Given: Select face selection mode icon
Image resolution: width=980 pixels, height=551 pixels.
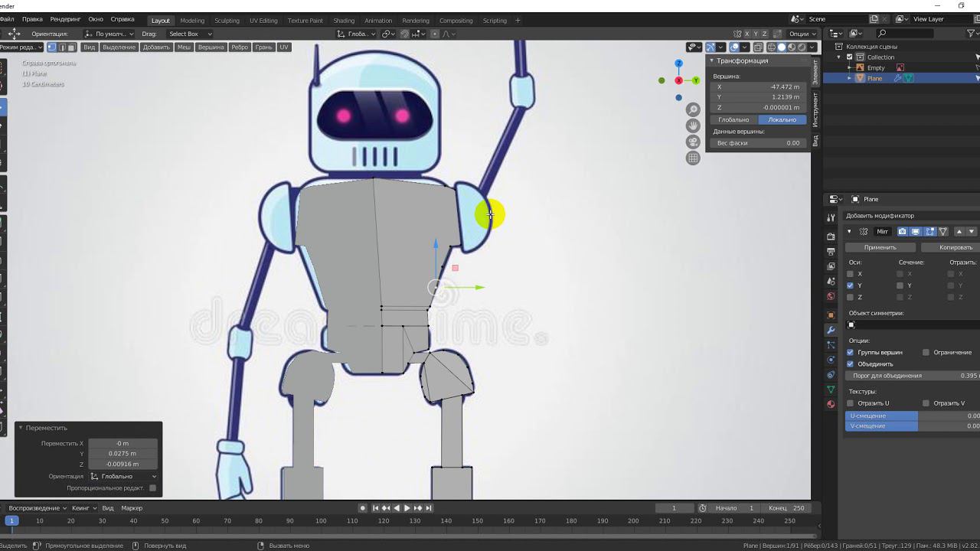Looking at the screenshot, I should coord(72,47).
